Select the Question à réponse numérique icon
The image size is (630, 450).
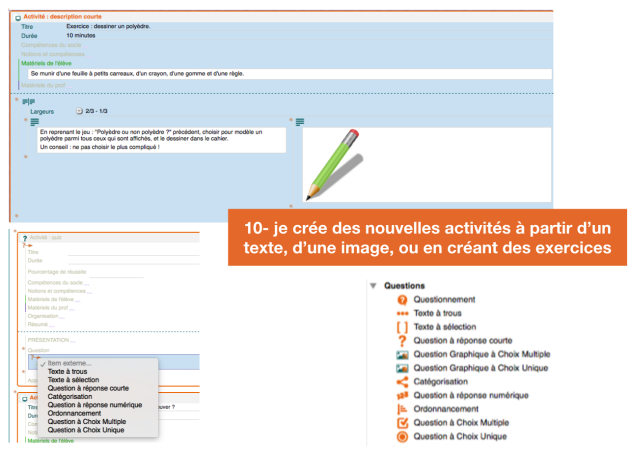pyautogui.click(x=401, y=395)
